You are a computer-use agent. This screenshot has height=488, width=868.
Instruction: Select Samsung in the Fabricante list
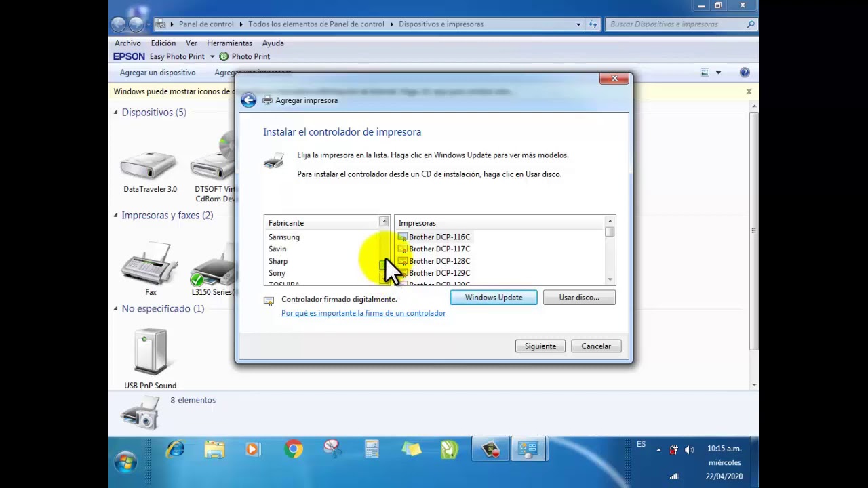[x=284, y=237]
